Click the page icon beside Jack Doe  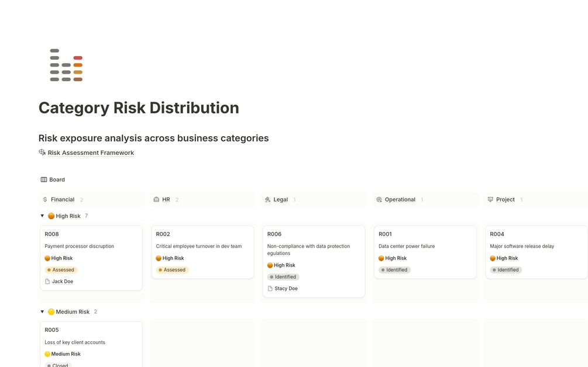pyautogui.click(x=47, y=281)
